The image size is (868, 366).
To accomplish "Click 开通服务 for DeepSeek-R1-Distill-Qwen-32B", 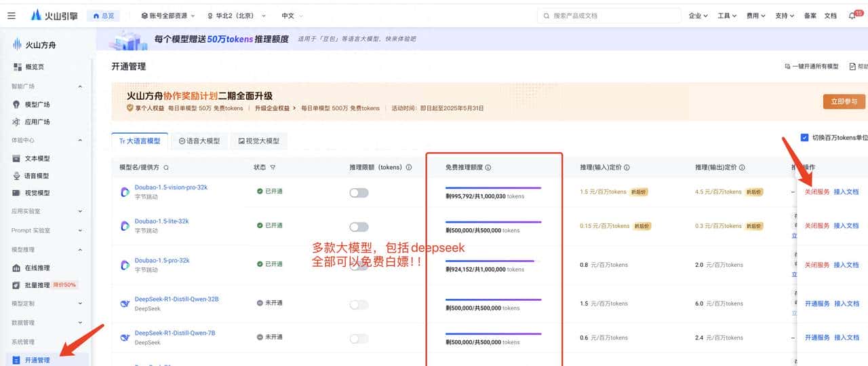I will pos(817,304).
